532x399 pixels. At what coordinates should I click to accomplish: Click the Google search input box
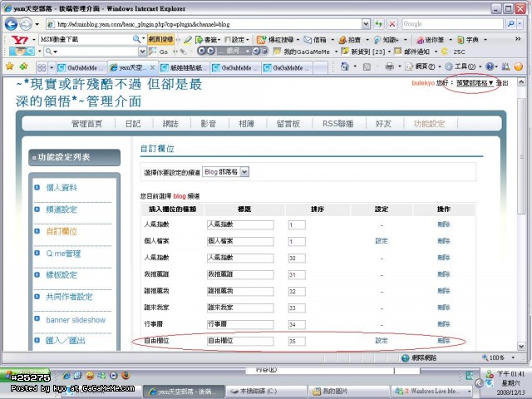click(452, 24)
